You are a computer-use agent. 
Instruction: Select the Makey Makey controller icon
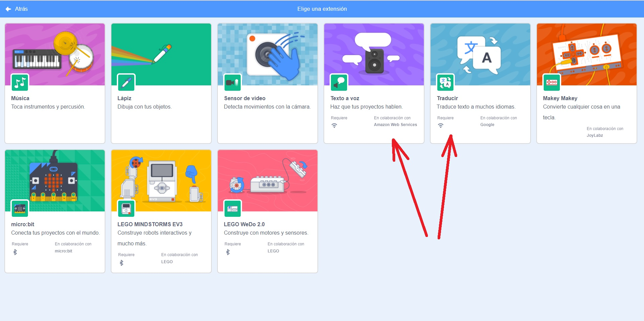point(551,82)
